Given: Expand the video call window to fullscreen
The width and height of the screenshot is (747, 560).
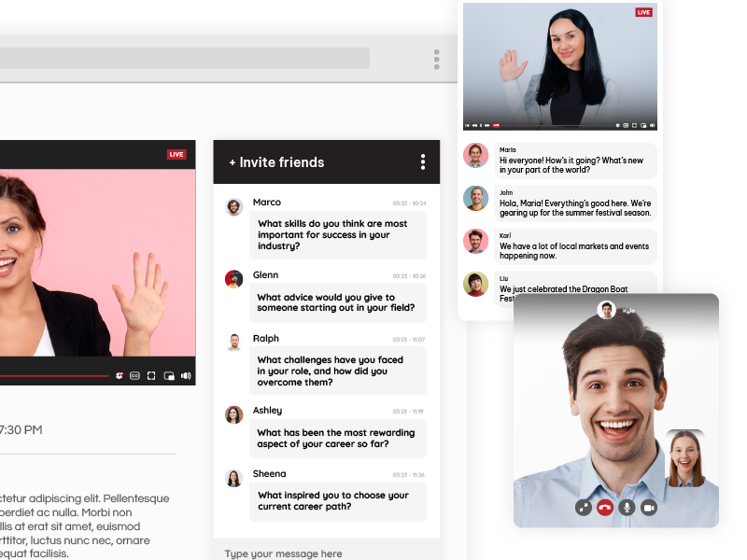Looking at the screenshot, I should click(584, 508).
